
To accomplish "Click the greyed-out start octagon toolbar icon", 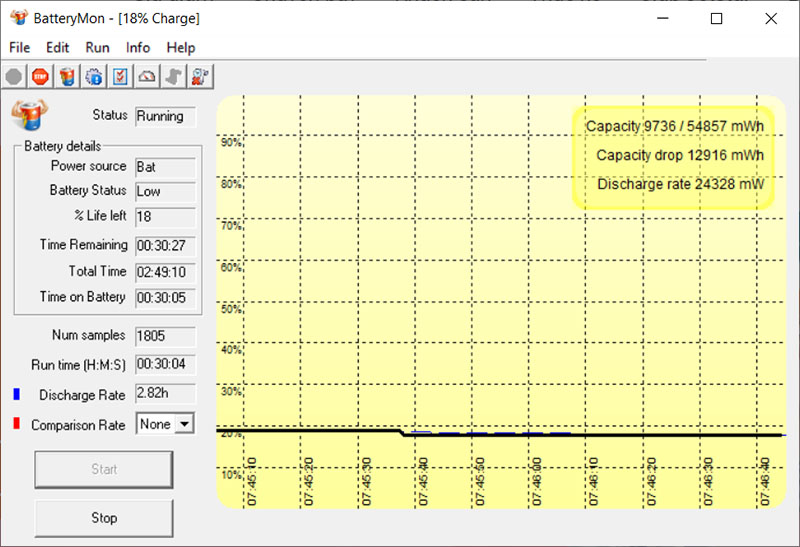I will [x=14, y=77].
